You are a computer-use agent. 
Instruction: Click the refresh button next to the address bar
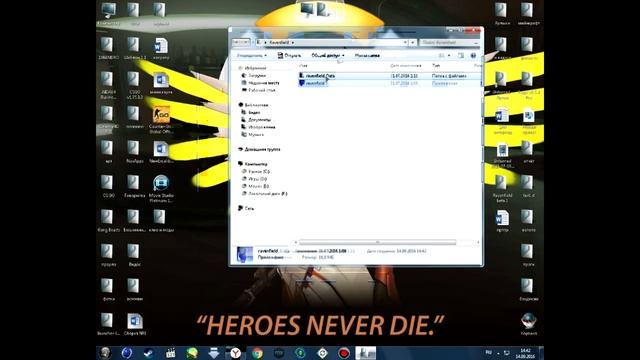pos(413,42)
